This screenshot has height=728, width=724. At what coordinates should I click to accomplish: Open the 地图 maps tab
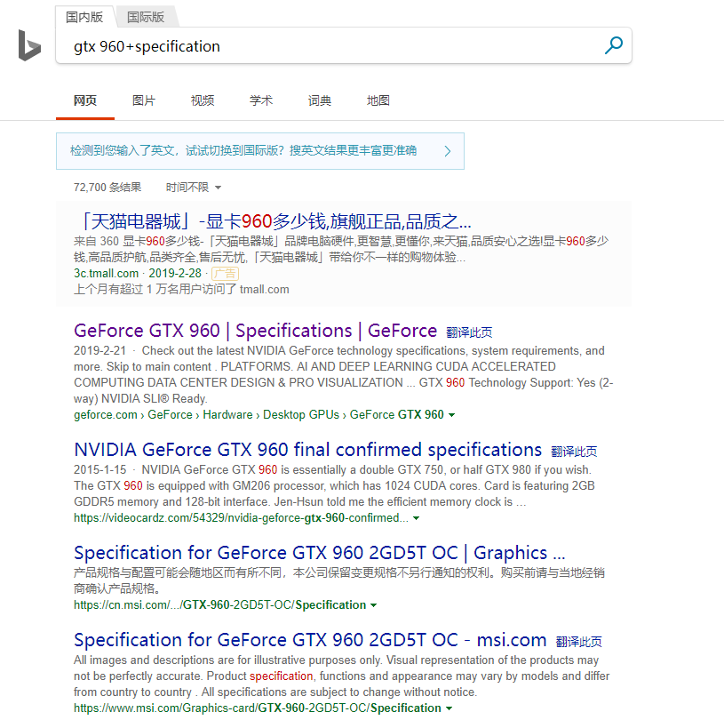(x=378, y=100)
